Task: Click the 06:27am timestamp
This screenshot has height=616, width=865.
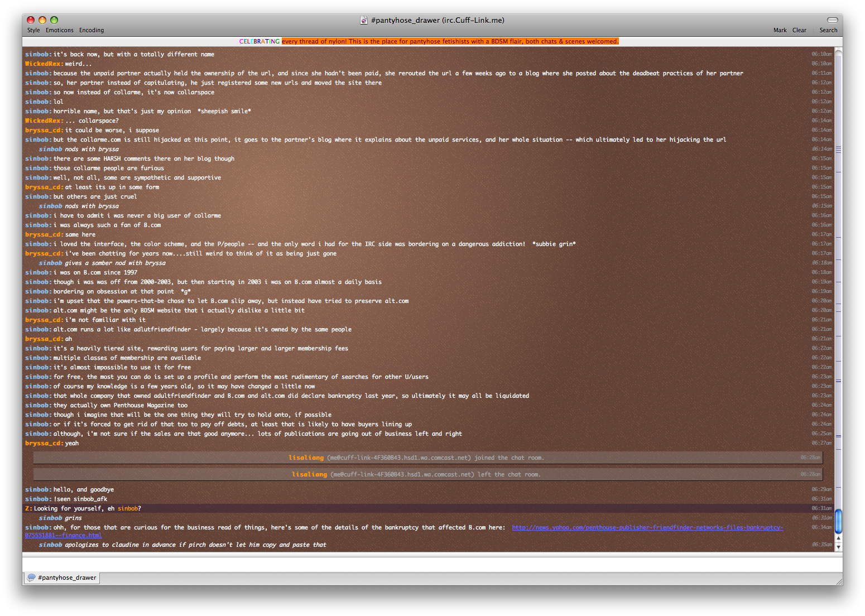Action: 821,443
